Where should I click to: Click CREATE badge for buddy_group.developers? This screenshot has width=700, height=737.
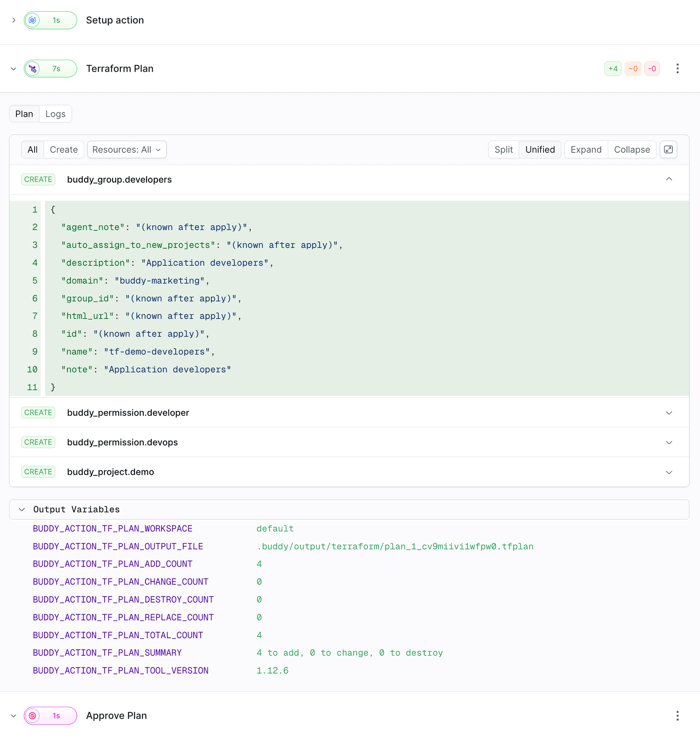38,179
